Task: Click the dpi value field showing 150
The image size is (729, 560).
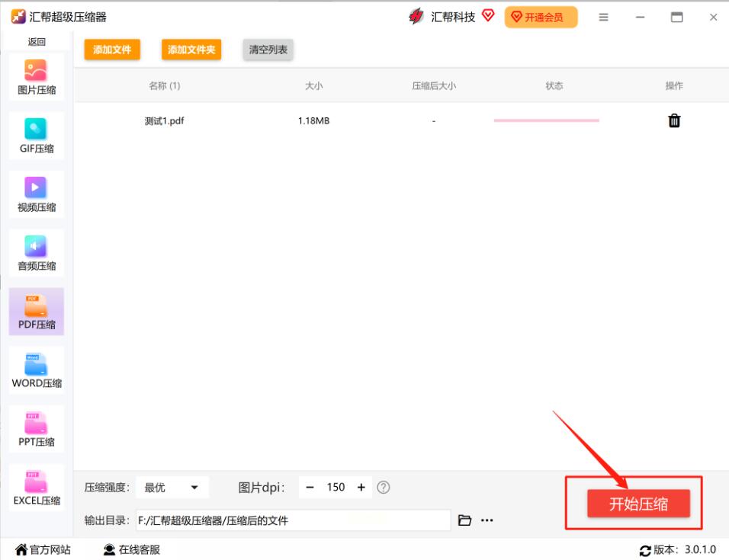Action: (x=336, y=487)
